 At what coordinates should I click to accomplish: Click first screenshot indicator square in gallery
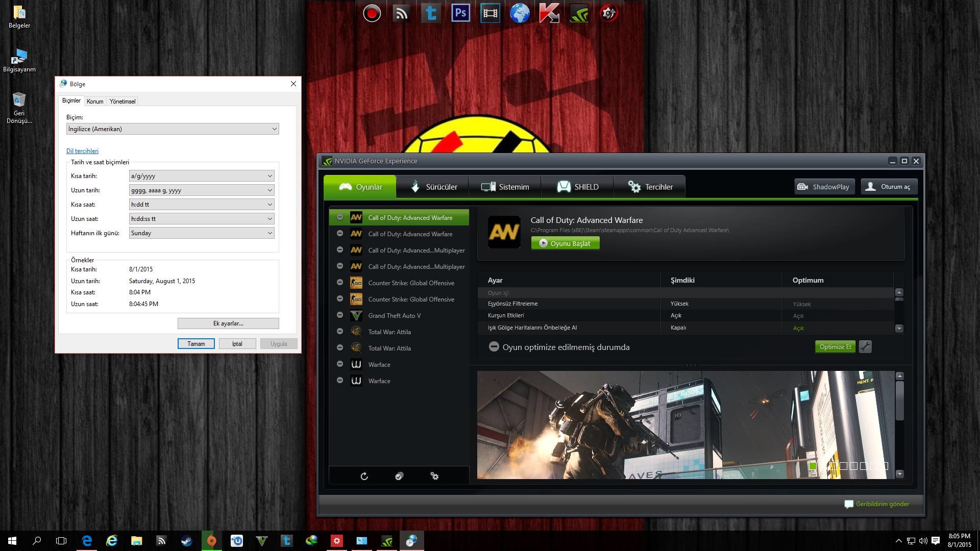(813, 466)
